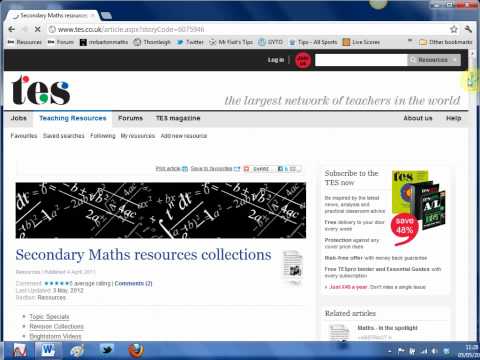
Task: Open the Favourites sub-menu link
Action: (x=24, y=136)
